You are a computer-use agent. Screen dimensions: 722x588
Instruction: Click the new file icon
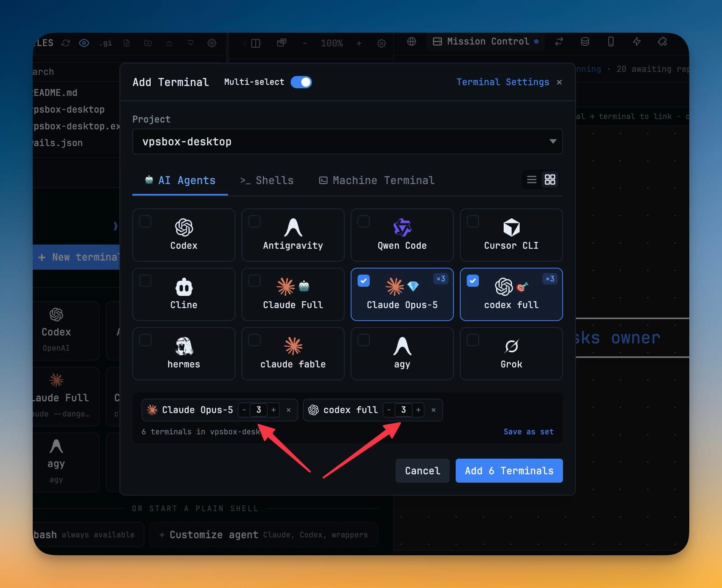[127, 43]
